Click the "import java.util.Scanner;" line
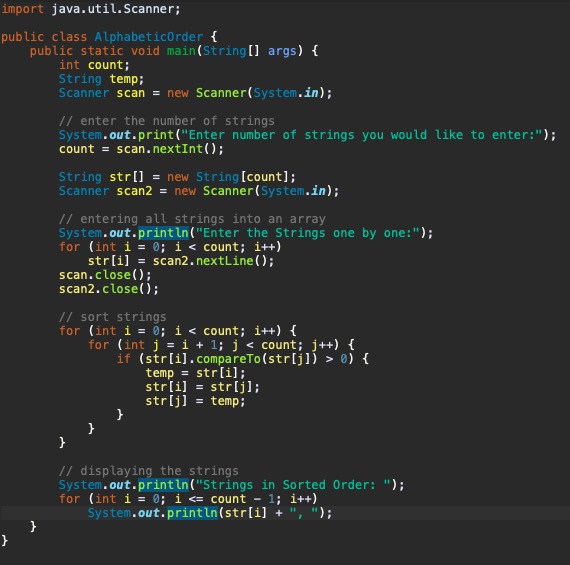 click(91, 9)
